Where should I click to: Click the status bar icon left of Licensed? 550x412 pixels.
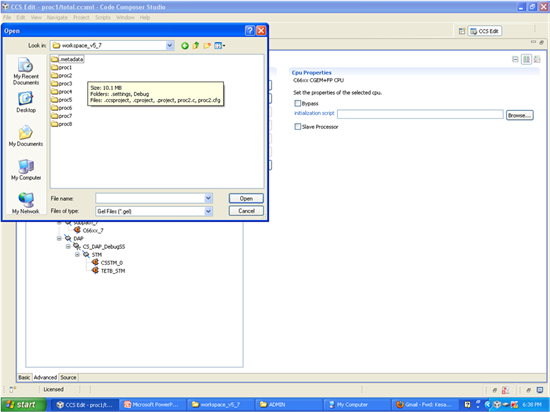pyautogui.click(x=12, y=390)
